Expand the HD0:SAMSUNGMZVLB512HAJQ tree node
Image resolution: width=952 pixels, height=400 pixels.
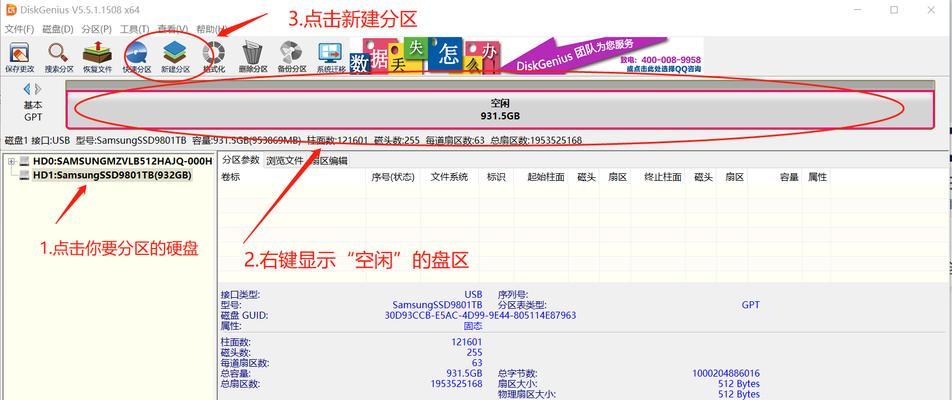click(x=11, y=161)
